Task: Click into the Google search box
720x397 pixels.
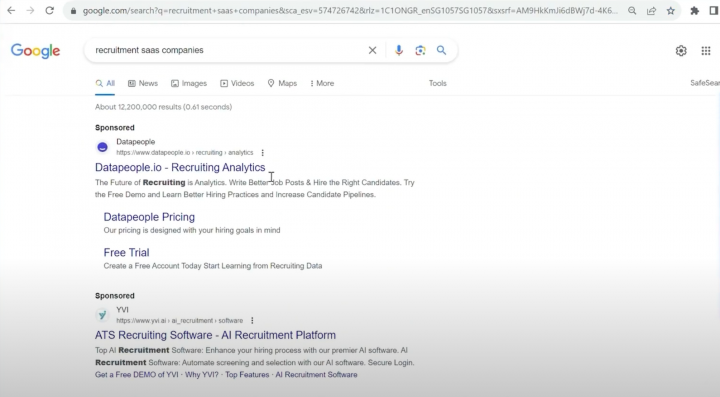Action: [227, 50]
